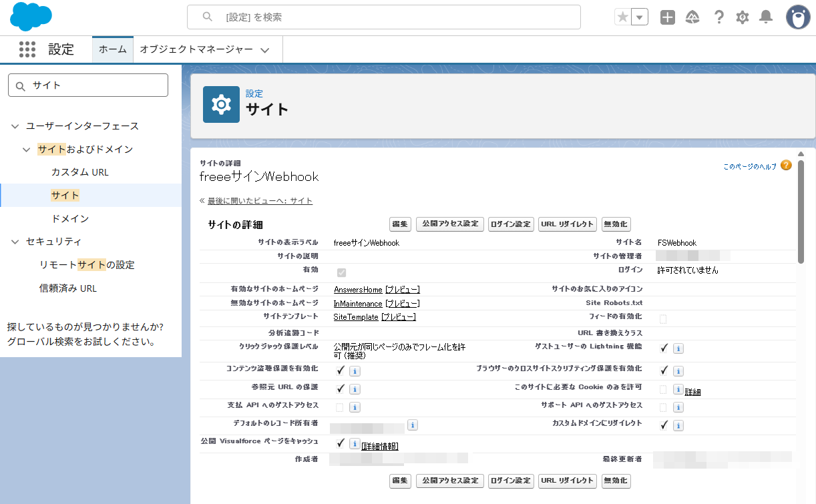Click info icon next to デフォルトのレコード所有者
This screenshot has width=816, height=504.
pyautogui.click(x=413, y=425)
